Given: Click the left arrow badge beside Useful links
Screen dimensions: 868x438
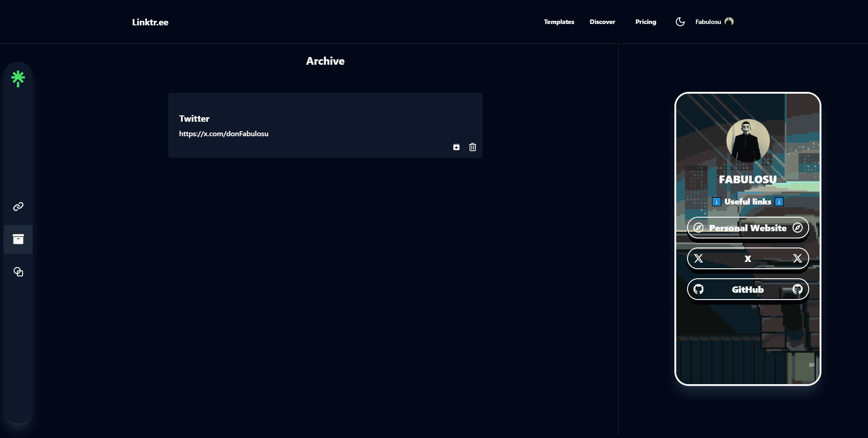Looking at the screenshot, I should (717, 202).
